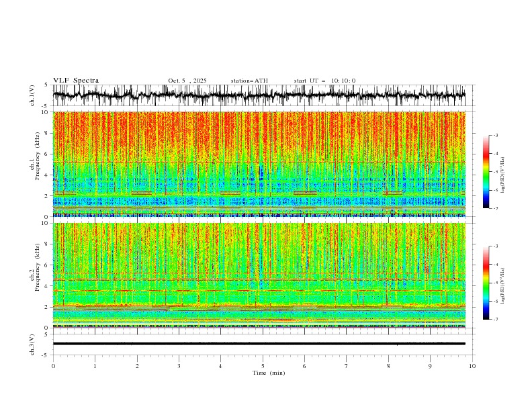532x411 pixels.
Task: Click the "9" tick on the time axis
Action: tap(430, 366)
